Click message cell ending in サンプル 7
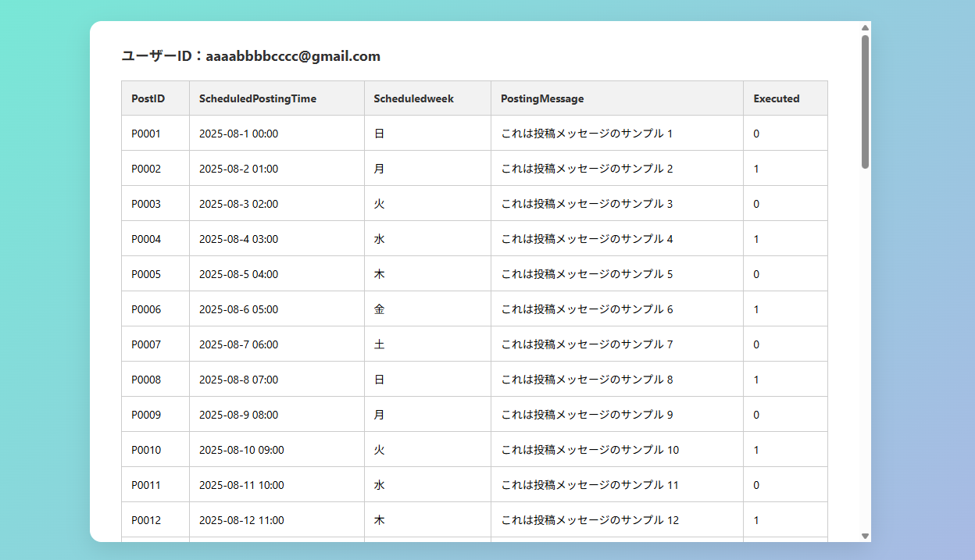 [617, 344]
